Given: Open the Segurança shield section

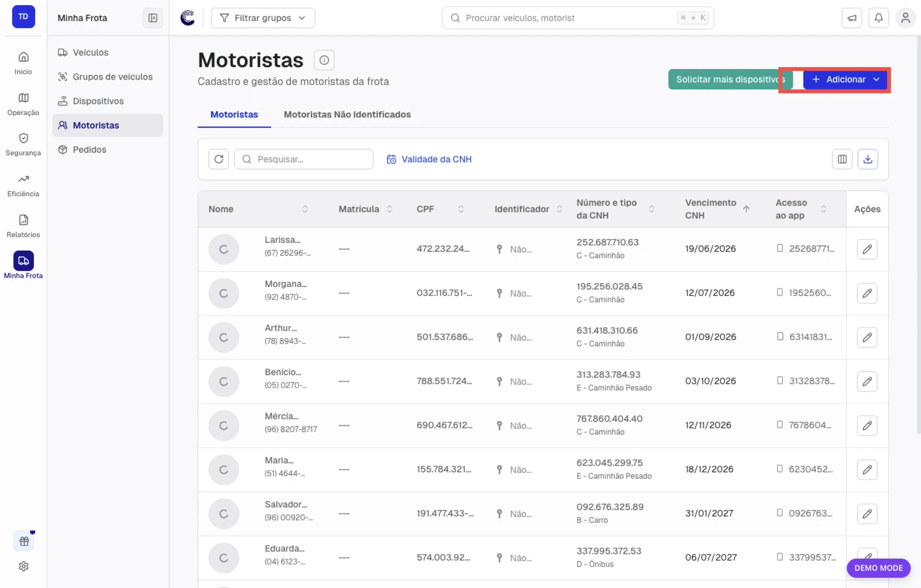Looking at the screenshot, I should (23, 145).
